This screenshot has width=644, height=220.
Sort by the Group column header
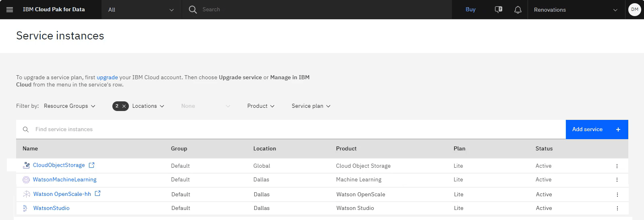(179, 149)
